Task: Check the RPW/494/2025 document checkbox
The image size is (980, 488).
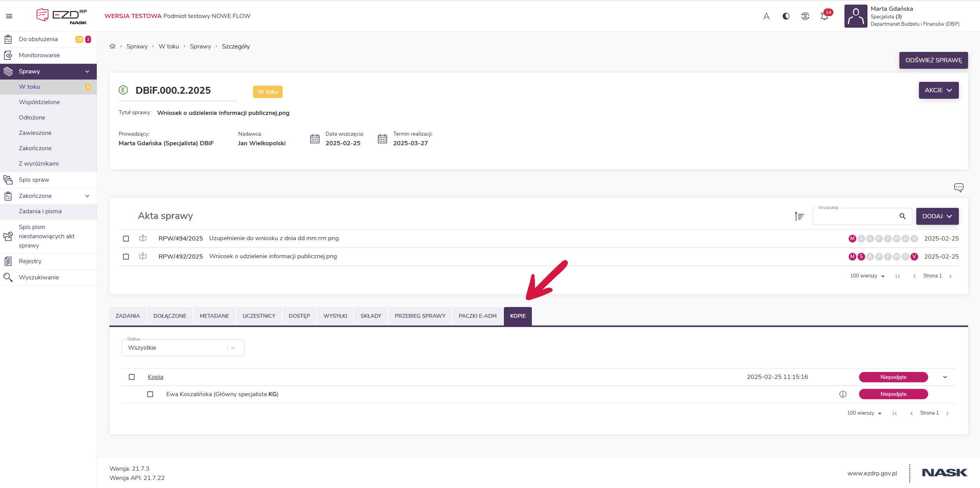Action: coord(126,239)
